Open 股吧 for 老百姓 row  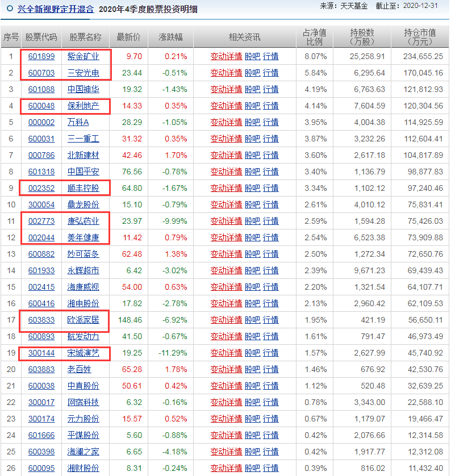(253, 369)
